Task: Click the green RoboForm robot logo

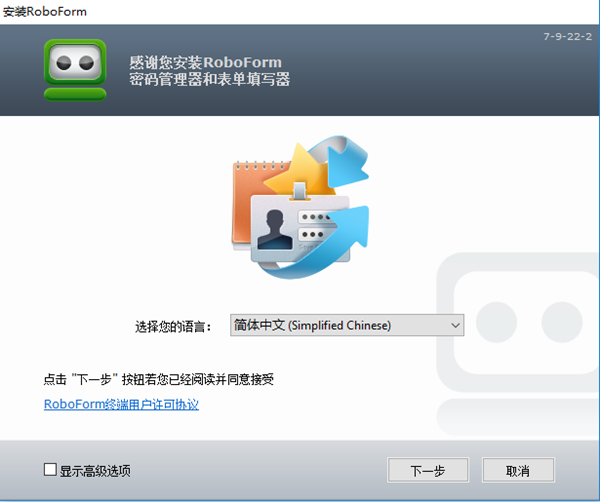Action: (x=75, y=68)
